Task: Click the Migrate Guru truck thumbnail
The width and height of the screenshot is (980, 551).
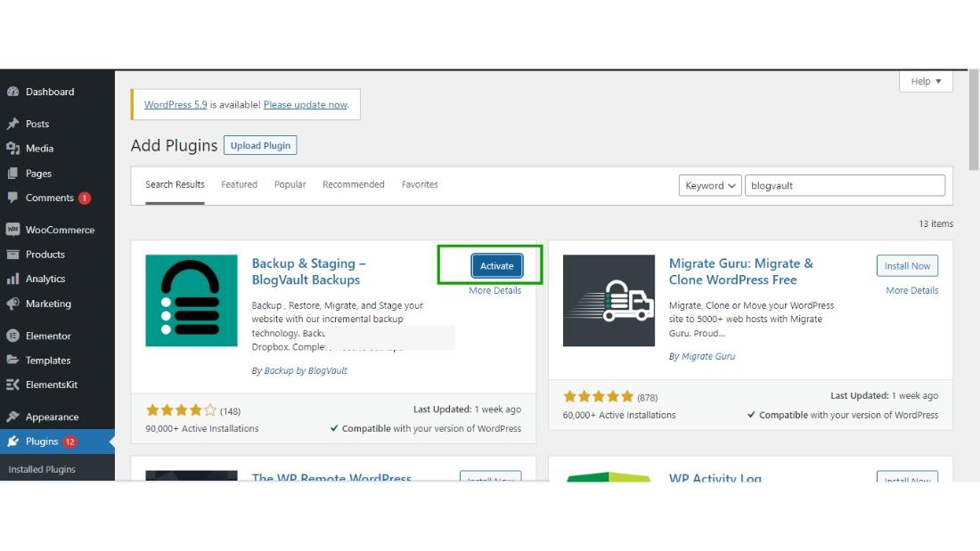Action: pos(608,301)
